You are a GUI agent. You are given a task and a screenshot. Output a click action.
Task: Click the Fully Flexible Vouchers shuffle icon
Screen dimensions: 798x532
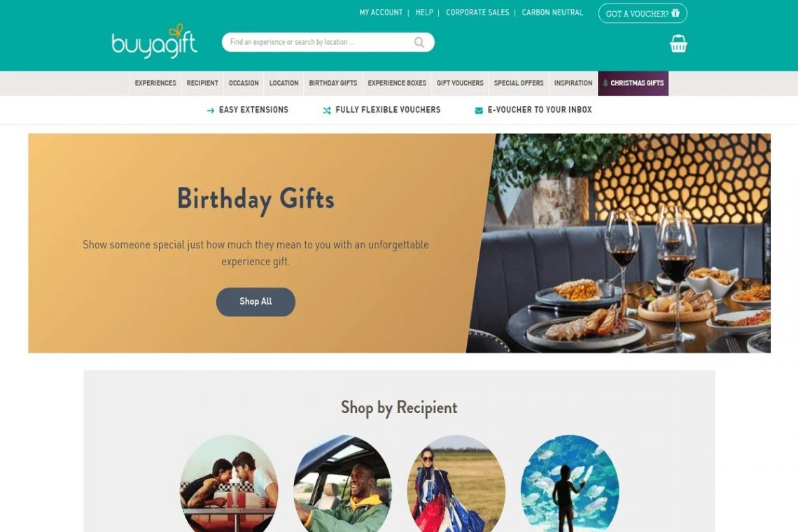point(327,111)
